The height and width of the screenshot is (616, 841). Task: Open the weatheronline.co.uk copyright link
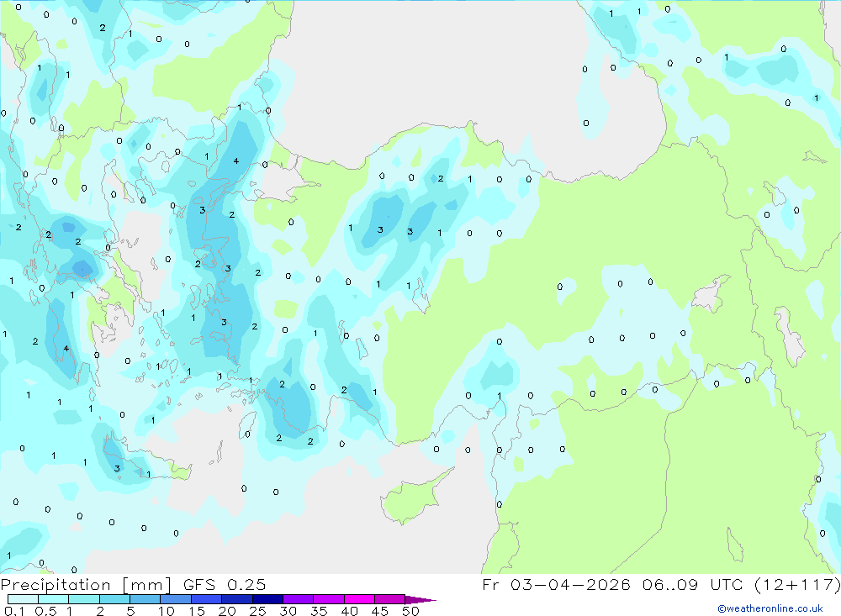(x=770, y=608)
